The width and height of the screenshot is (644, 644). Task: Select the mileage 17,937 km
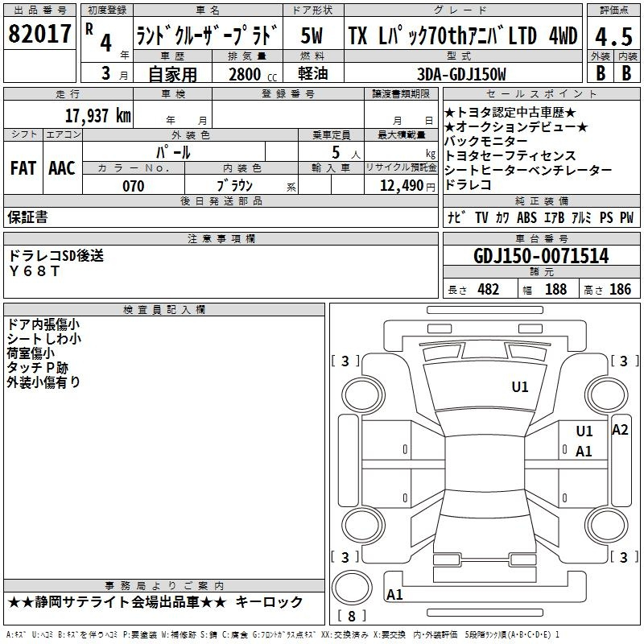[97, 116]
